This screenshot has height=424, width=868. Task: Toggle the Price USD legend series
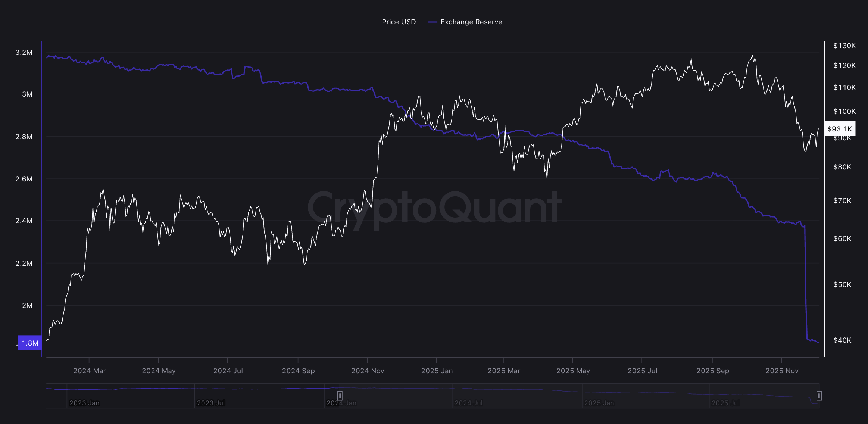[398, 22]
